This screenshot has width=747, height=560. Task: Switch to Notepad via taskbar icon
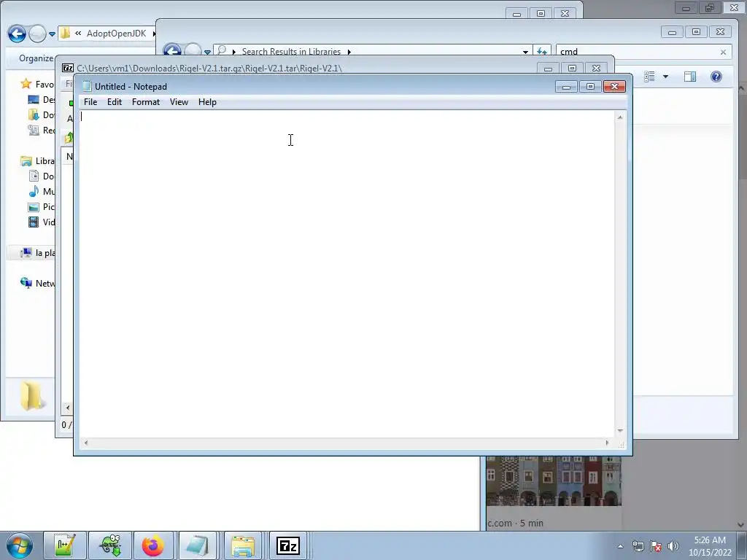point(197,545)
